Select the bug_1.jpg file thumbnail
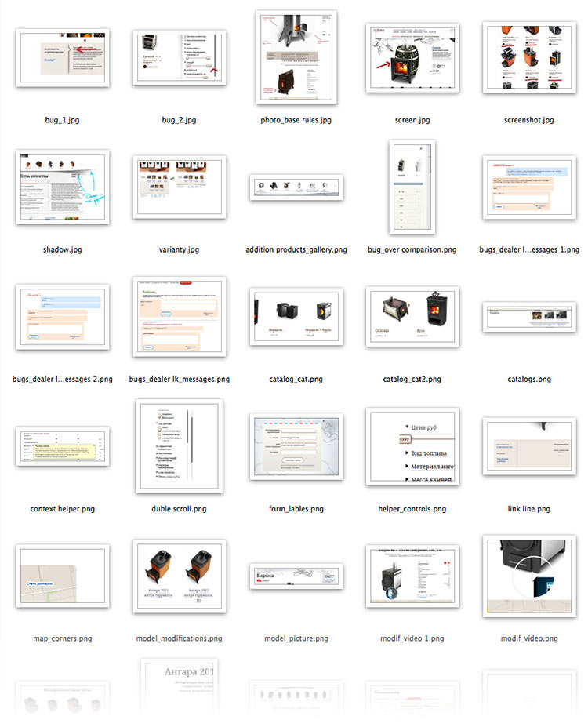This screenshot has width=588, height=727. [62, 58]
